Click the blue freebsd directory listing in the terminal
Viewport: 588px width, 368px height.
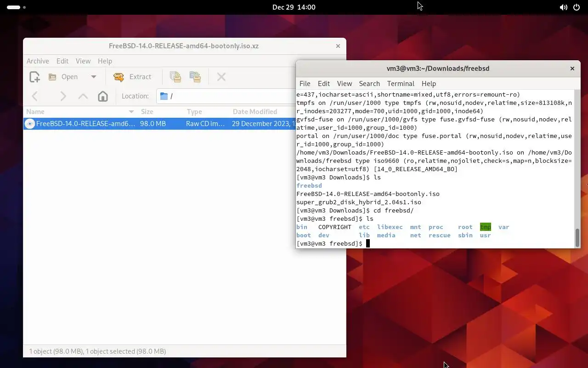coord(309,185)
